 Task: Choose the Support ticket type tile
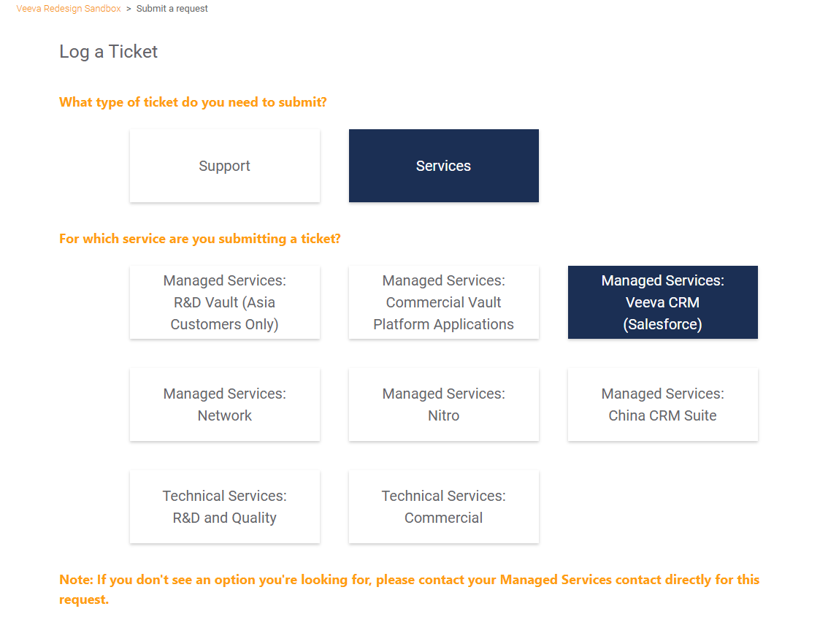point(225,166)
